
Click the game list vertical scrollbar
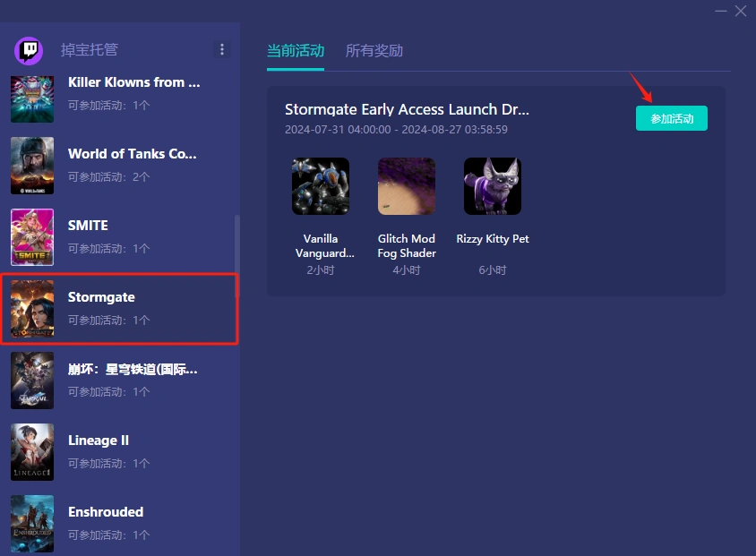(236, 255)
